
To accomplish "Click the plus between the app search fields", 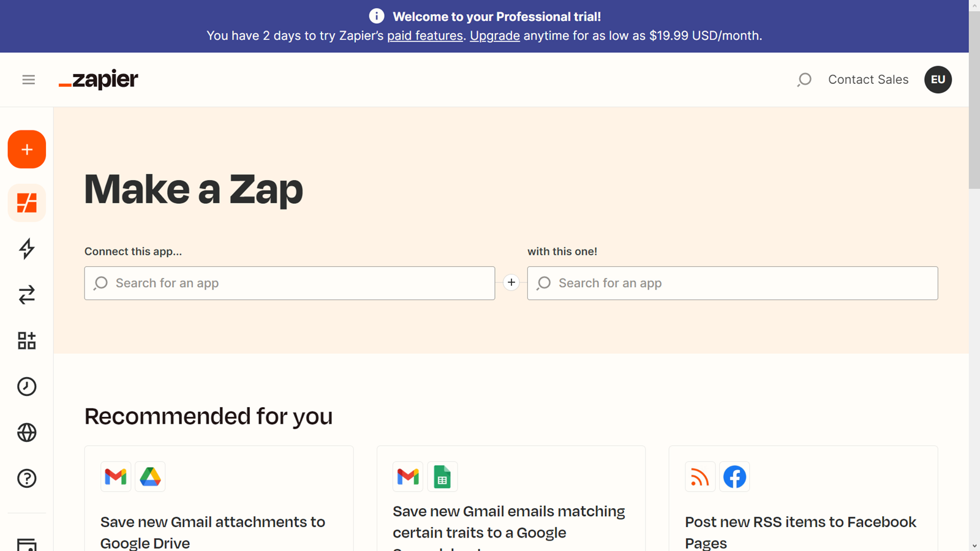I will pyautogui.click(x=511, y=282).
